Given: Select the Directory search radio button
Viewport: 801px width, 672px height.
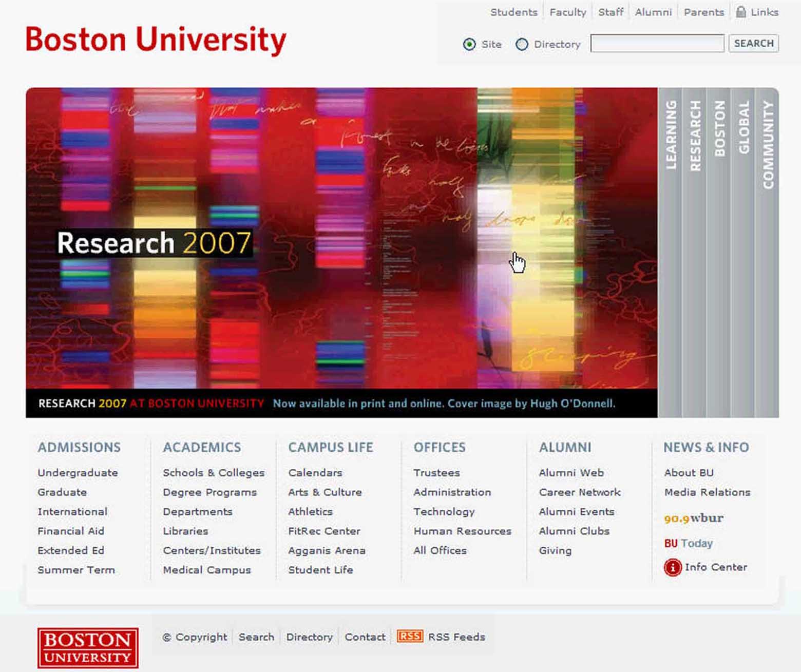Looking at the screenshot, I should 522,45.
